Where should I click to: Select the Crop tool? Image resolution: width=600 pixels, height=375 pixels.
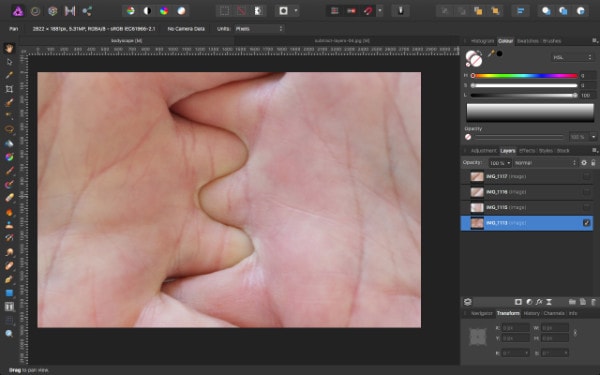click(9, 89)
